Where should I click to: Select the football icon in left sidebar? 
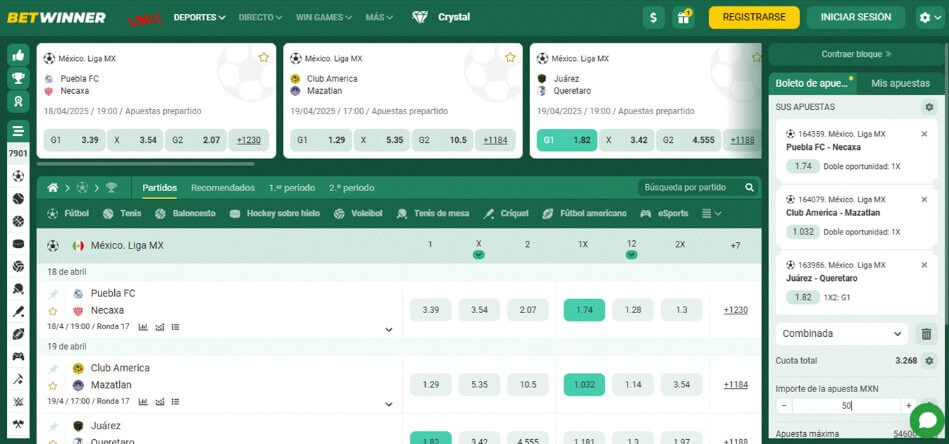[x=18, y=176]
